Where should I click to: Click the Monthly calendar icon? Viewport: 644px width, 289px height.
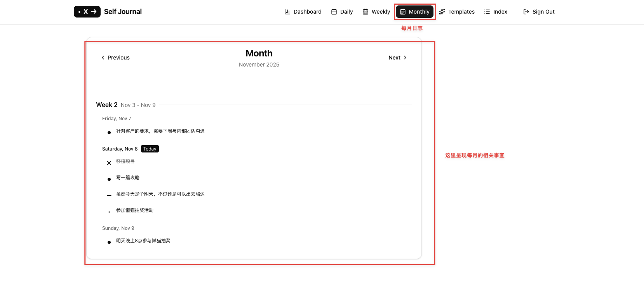(x=403, y=12)
